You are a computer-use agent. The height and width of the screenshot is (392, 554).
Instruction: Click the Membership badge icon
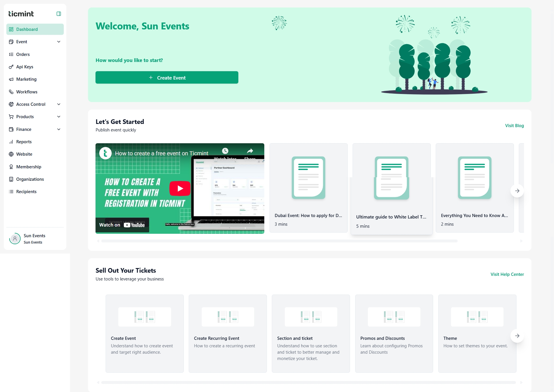11,167
